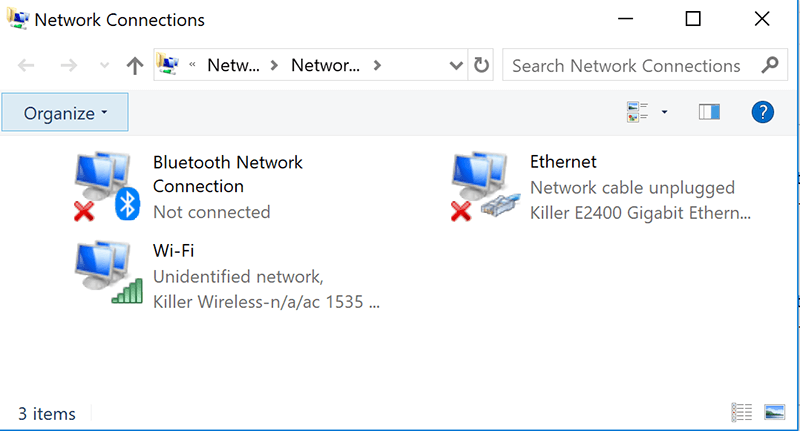800x431 pixels.
Task: Open the Organize dropdown menu
Action: coord(65,113)
